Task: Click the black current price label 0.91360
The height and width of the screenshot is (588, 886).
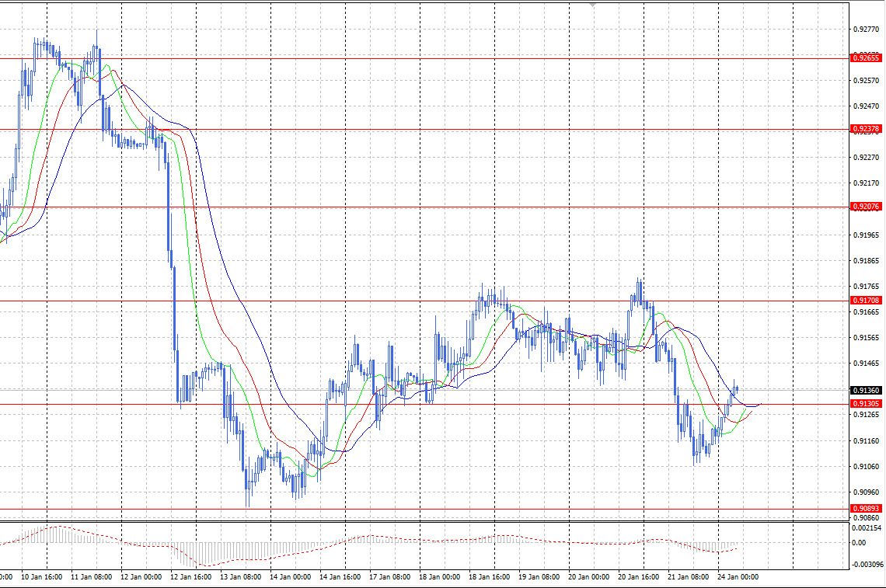Action: click(866, 390)
